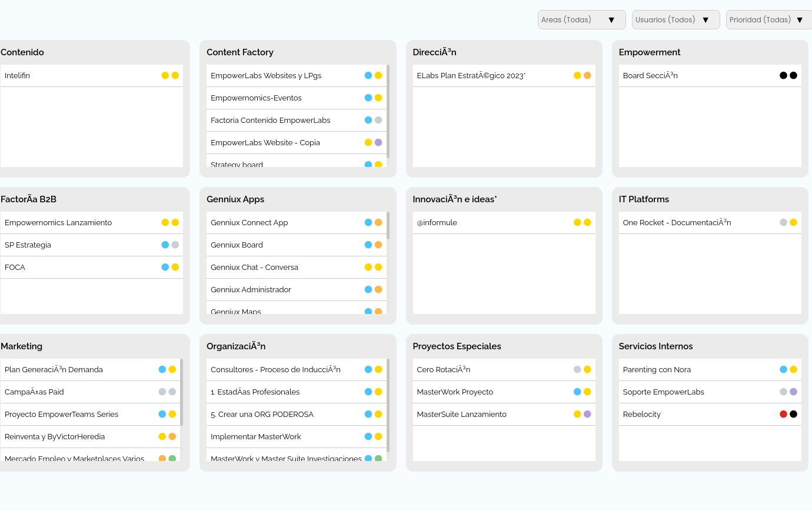
Task: Open the Intelifin project row
Action: [92, 75]
